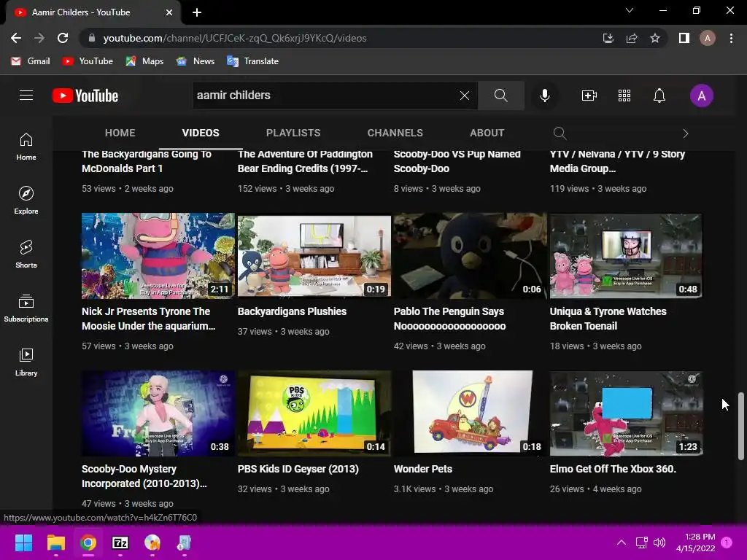Viewport: 747px width, 560px height.
Task: Open the notifications bell
Action: pyautogui.click(x=659, y=96)
